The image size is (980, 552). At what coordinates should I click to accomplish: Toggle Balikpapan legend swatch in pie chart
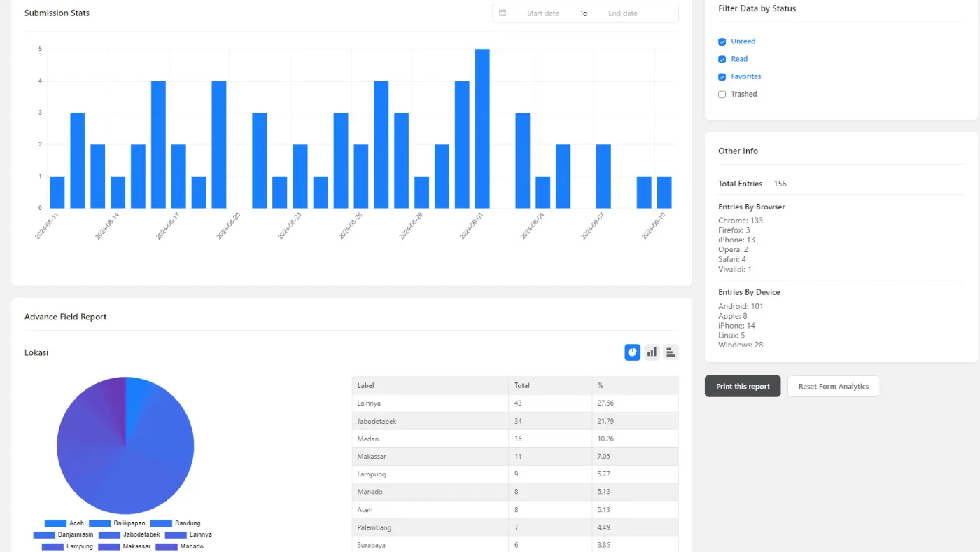coord(99,523)
